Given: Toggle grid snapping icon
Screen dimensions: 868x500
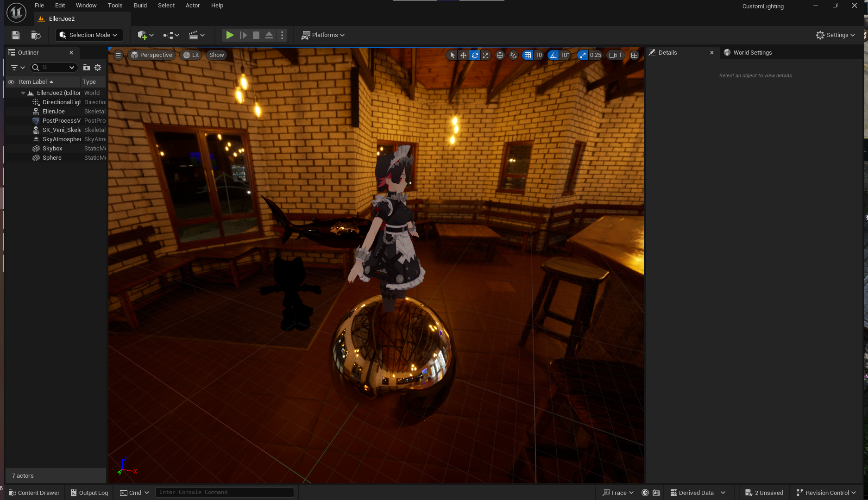Looking at the screenshot, I should 528,55.
